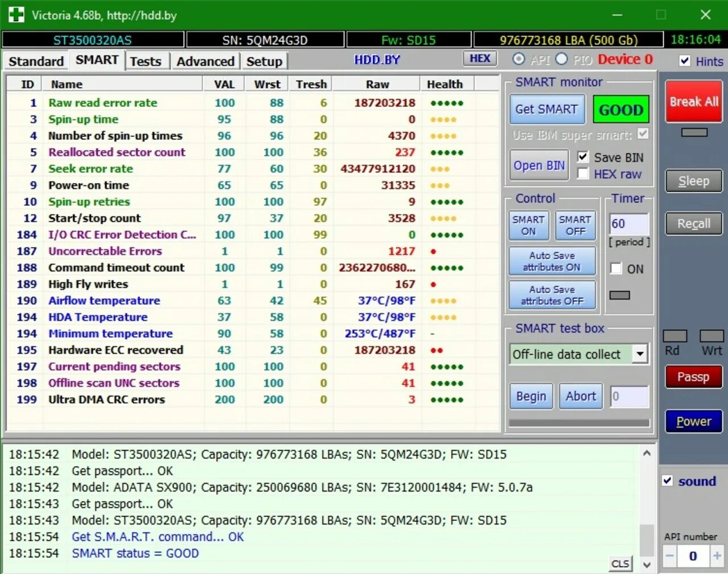Viewport: 728px width, 574px height.
Task: Click the Recall button
Action: click(x=694, y=224)
